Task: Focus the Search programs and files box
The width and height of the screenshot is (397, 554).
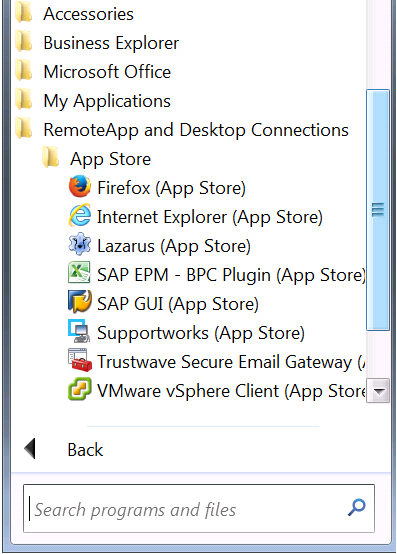Action: [198, 508]
